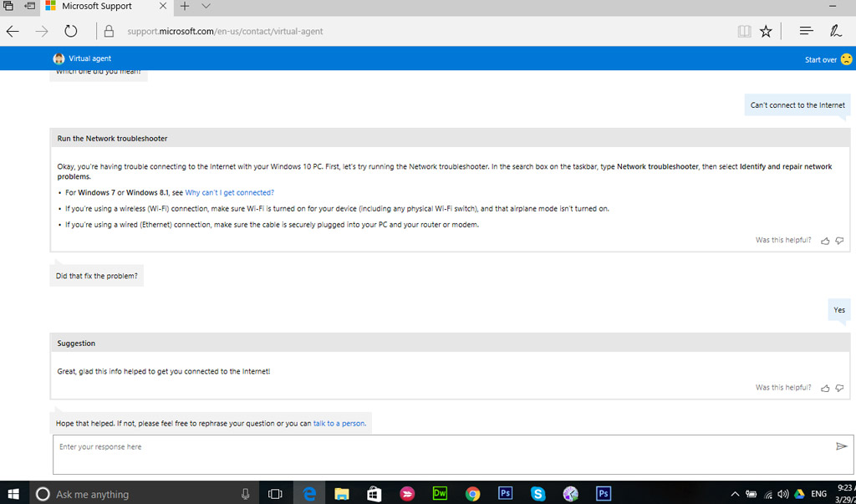Thumbs up the Network troubleshooter answer
The image size is (856, 504).
click(825, 241)
